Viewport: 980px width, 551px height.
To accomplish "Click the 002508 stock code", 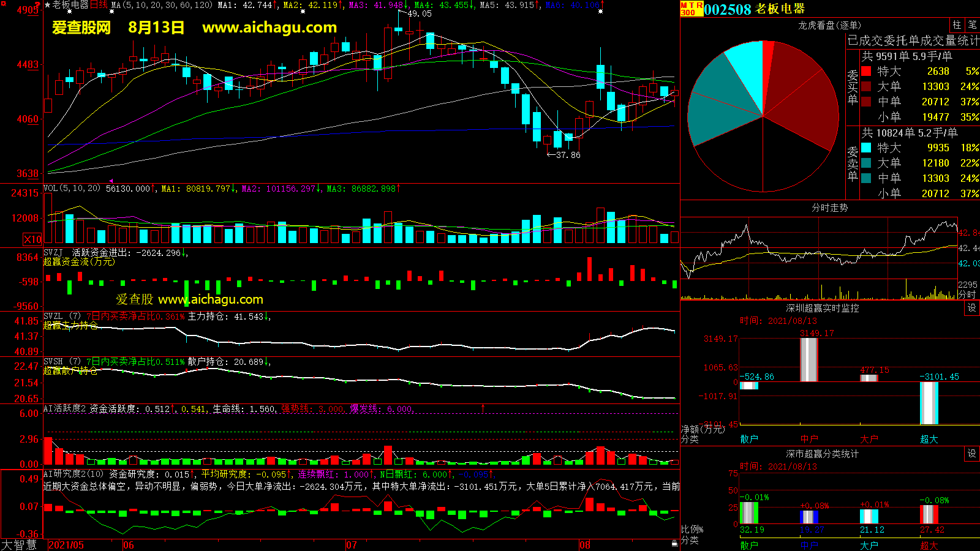I will coord(728,9).
